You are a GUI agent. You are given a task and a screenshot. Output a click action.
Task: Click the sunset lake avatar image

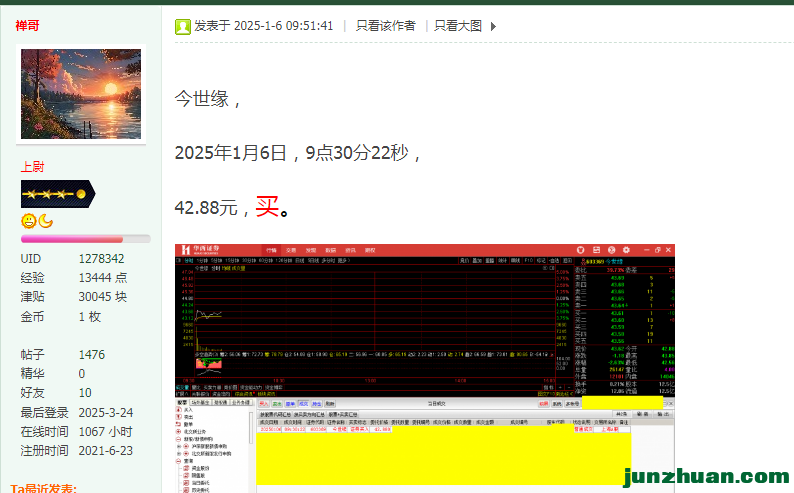click(81, 95)
